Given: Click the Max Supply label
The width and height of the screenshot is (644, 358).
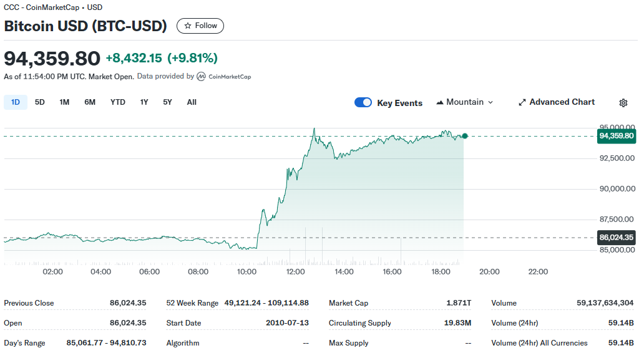Looking at the screenshot, I should coord(348,343).
